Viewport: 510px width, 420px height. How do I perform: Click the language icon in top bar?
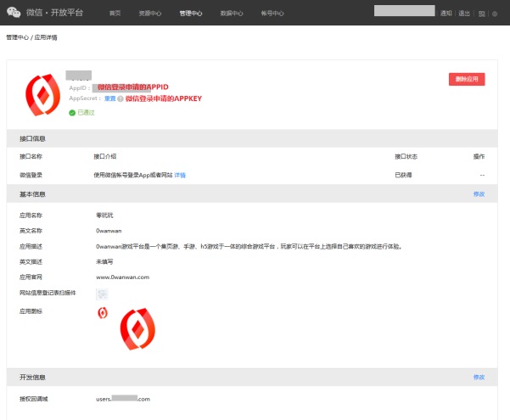point(483,14)
